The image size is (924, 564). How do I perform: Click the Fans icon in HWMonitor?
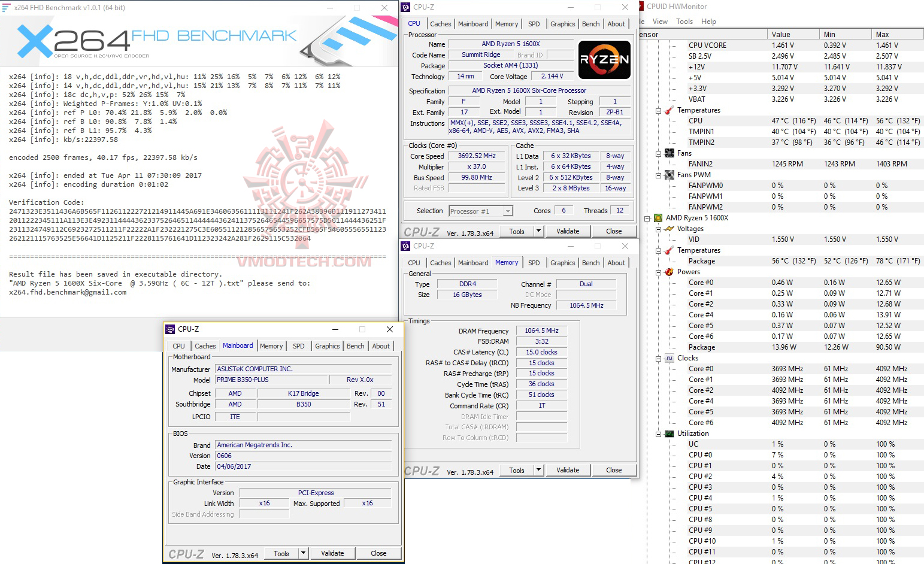tap(669, 153)
